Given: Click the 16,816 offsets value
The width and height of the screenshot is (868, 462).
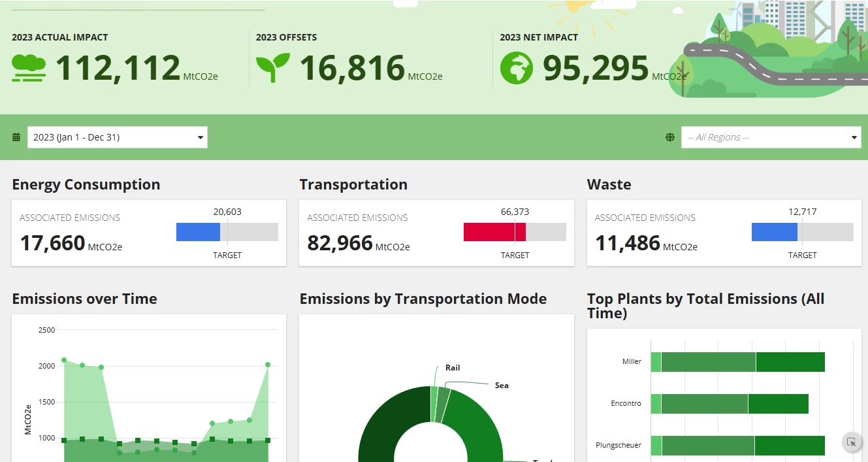Looking at the screenshot, I should [353, 68].
